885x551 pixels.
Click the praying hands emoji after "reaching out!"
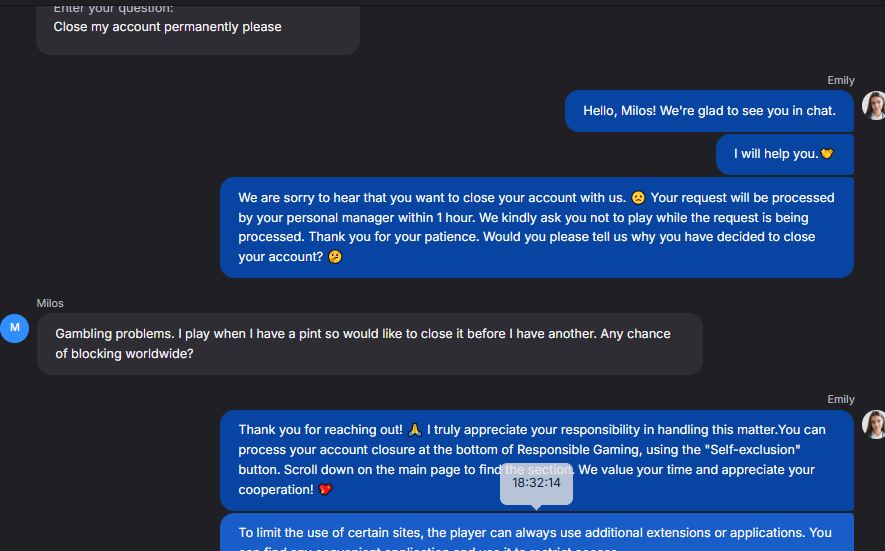(415, 430)
